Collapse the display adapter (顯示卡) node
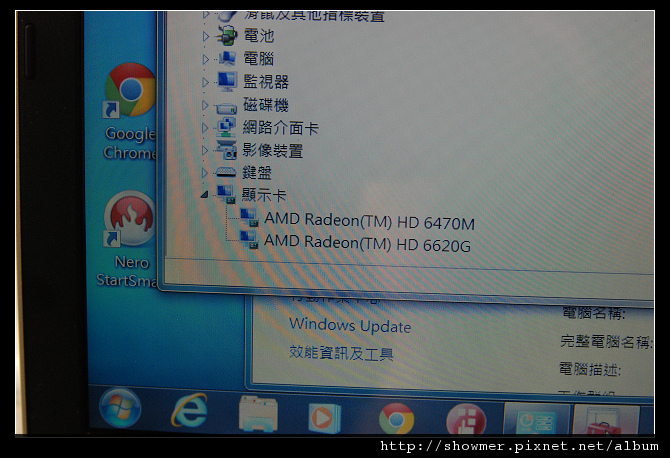This screenshot has width=670, height=458. (204, 195)
